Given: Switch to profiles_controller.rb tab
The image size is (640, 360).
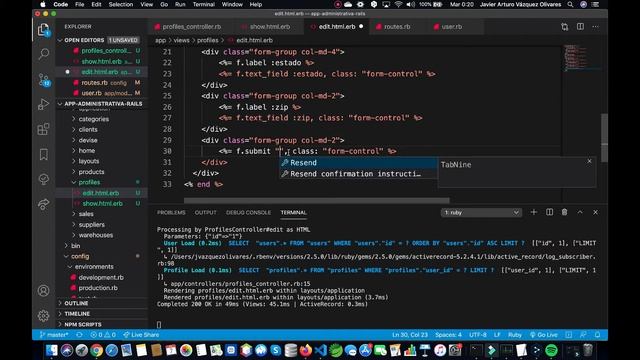Looking at the screenshot, I should [x=191, y=27].
